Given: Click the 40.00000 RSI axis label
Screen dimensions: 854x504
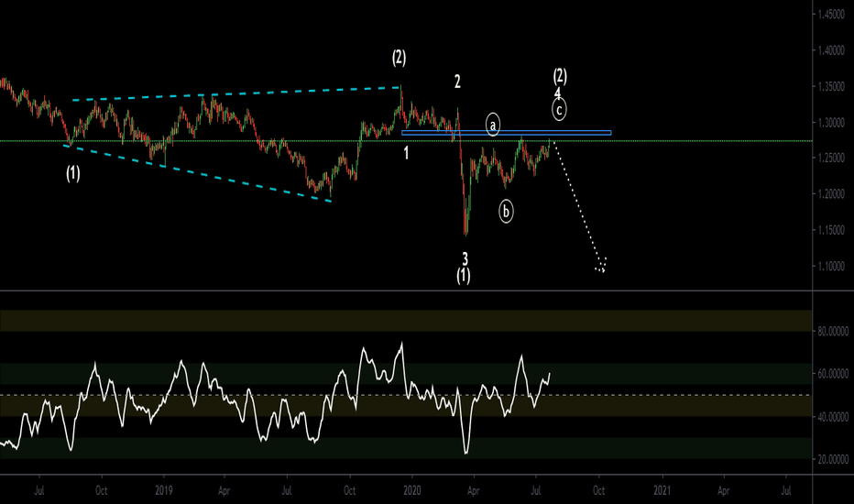Looking at the screenshot, I should (833, 417).
